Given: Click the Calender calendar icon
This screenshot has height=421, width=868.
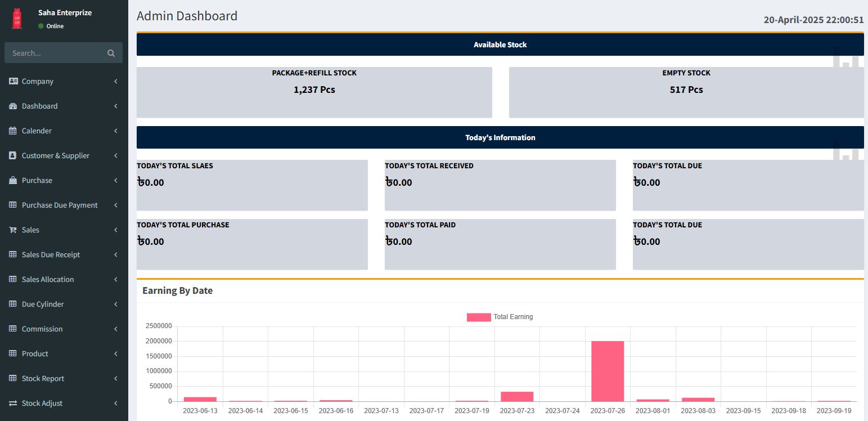Looking at the screenshot, I should click(13, 131).
